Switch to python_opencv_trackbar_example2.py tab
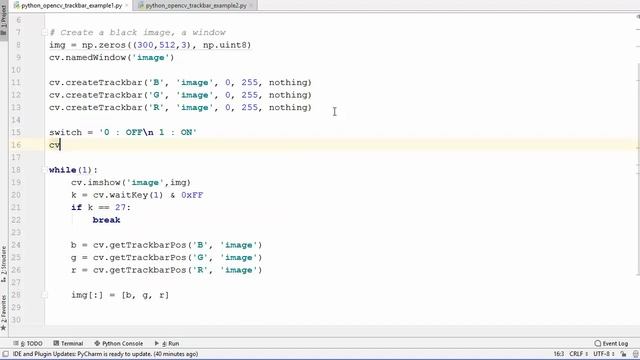The height and width of the screenshot is (360, 640). [196, 6]
